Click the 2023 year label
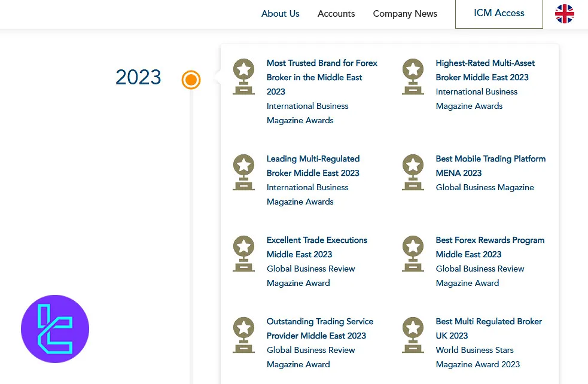The width and height of the screenshot is (588, 384). pos(138,77)
